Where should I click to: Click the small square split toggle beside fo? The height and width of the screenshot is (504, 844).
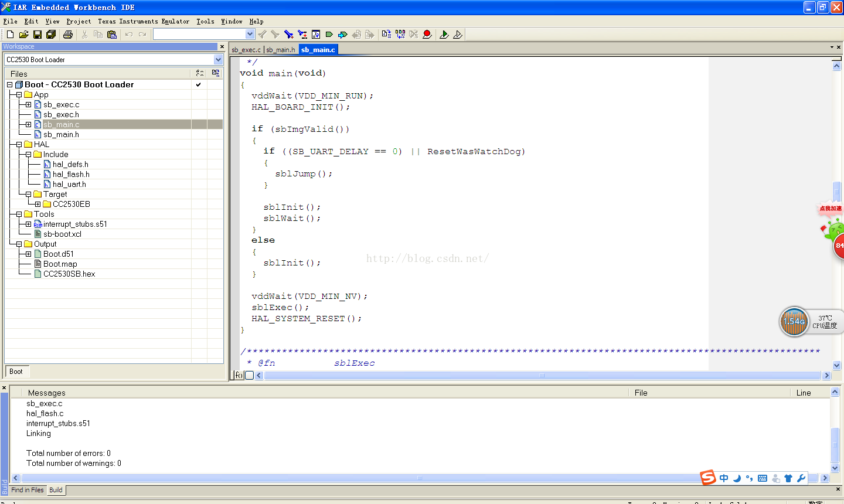tap(249, 375)
